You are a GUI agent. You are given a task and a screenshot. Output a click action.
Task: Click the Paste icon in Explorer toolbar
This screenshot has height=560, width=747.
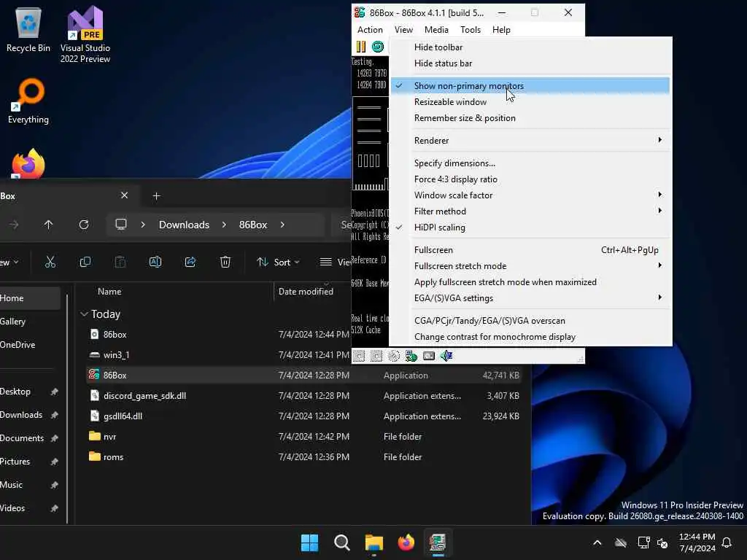tap(120, 262)
